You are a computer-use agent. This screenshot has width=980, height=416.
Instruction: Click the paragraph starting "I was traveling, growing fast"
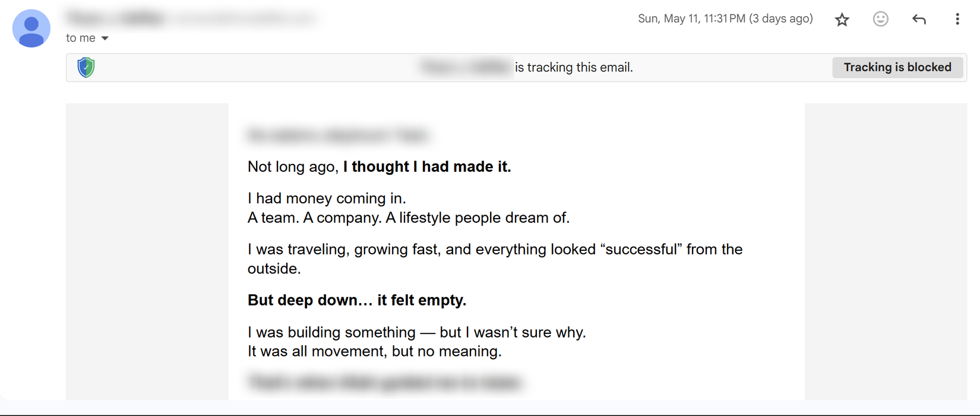494,250
